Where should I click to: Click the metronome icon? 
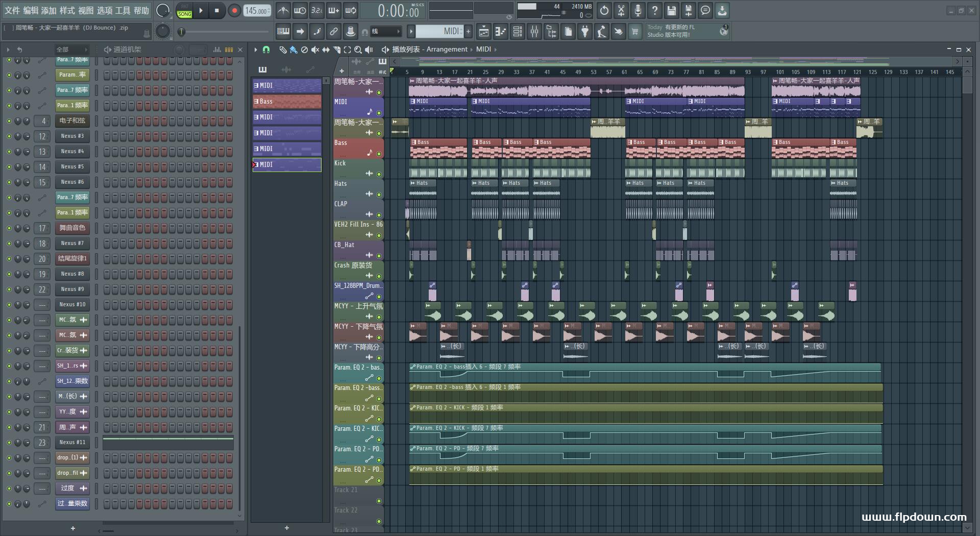point(283,10)
